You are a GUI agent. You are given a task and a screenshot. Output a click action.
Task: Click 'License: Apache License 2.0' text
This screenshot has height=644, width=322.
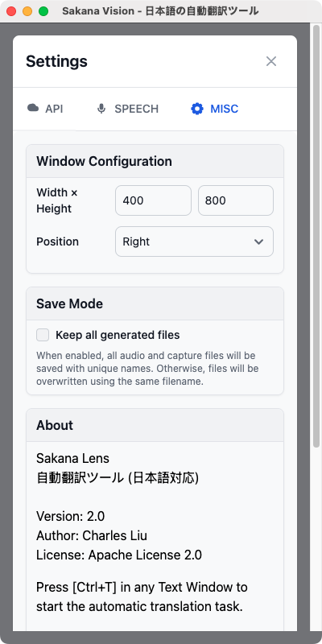[x=119, y=555]
